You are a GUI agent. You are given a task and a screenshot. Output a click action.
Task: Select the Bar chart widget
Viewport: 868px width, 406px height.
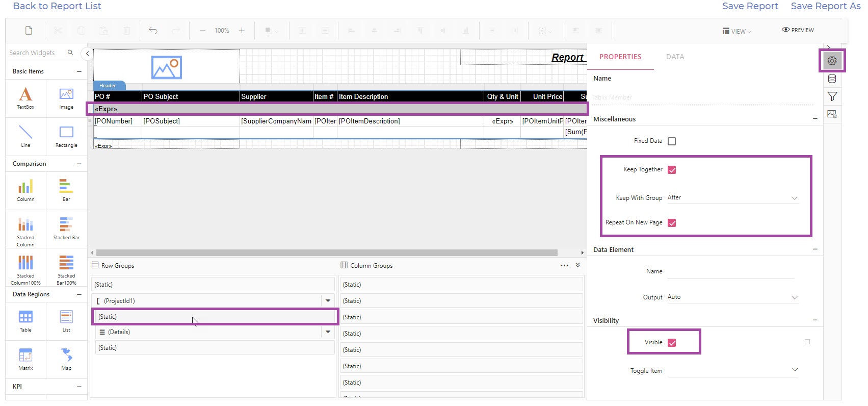(x=66, y=190)
